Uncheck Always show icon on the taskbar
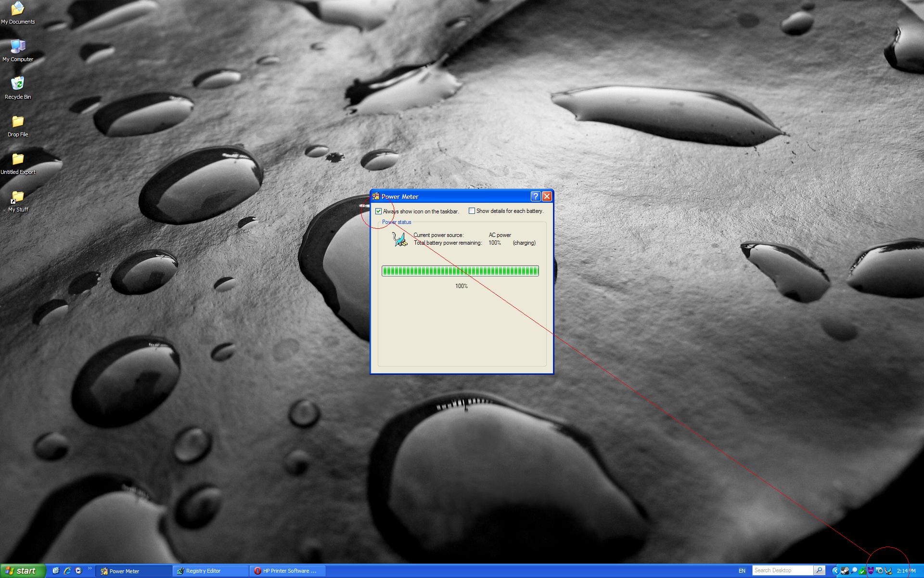This screenshot has width=924, height=578. 379,211
